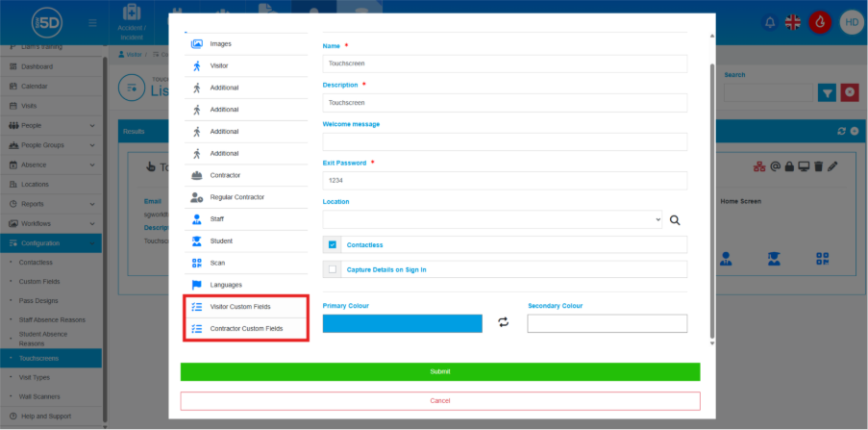Open Pass Designs under Configuration
The height and width of the screenshot is (430, 868).
[x=51, y=301]
